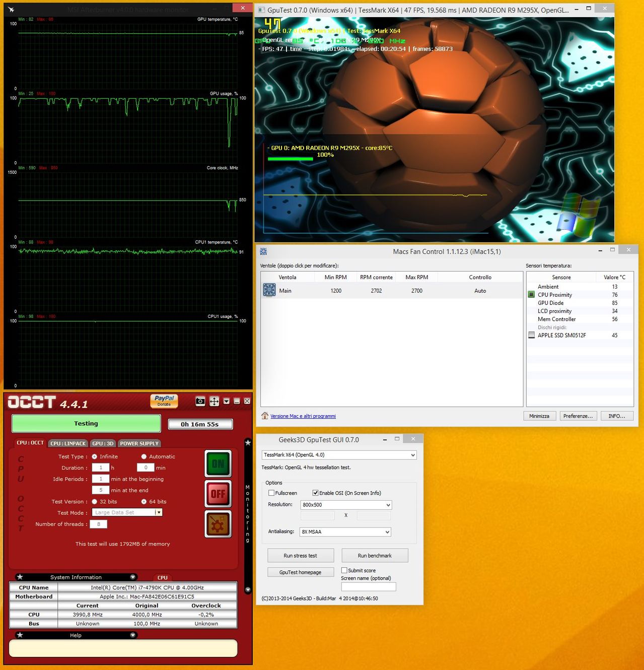Toggle the Submit score checkbox

tap(344, 570)
